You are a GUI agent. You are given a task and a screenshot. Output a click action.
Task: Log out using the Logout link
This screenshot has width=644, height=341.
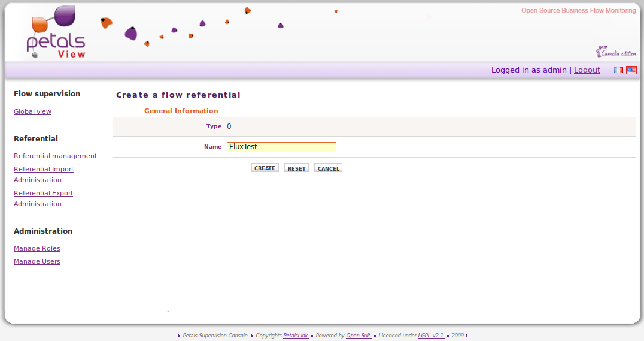point(587,70)
